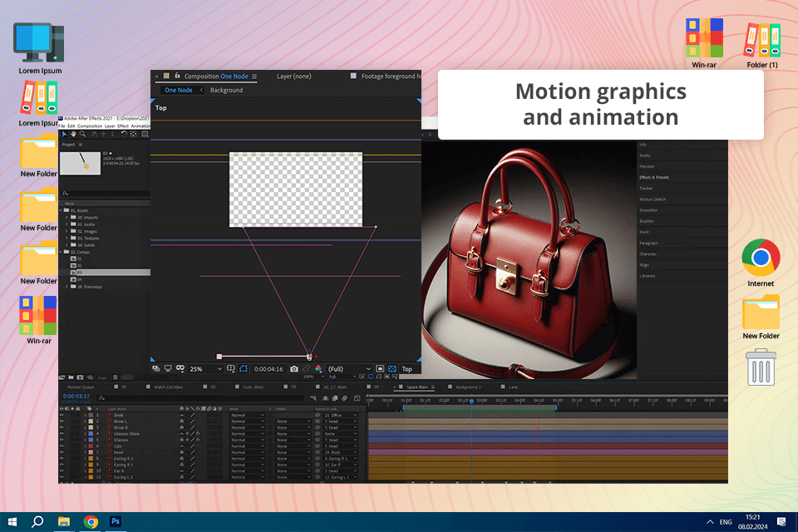This screenshot has width=798, height=532.
Task: Open the Character panel
Action: click(648, 254)
